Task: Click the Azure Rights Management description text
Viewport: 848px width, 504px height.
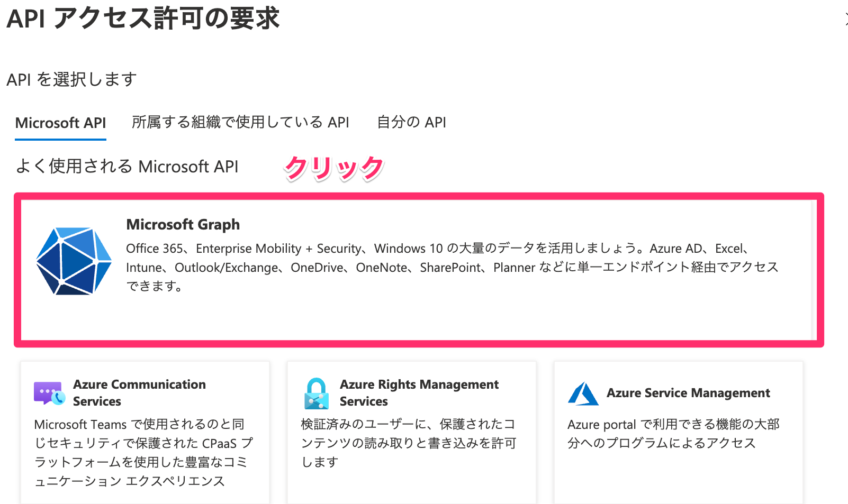Action: [408, 443]
